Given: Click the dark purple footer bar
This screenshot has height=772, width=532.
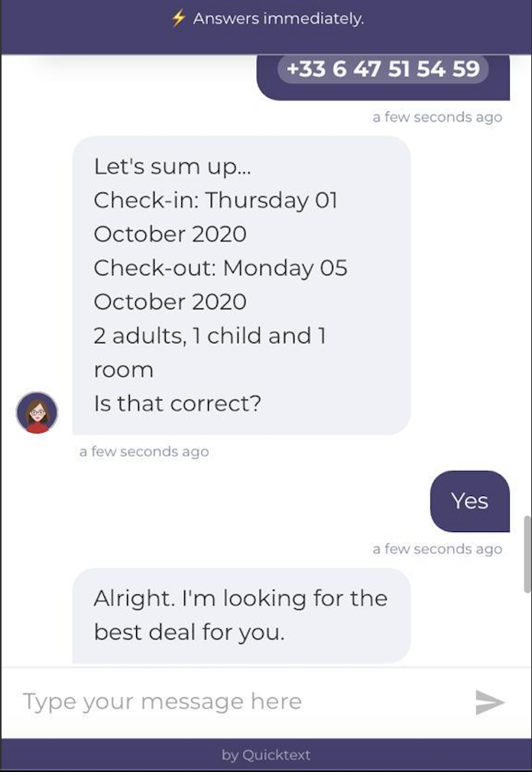Looking at the screenshot, I should point(266,754).
